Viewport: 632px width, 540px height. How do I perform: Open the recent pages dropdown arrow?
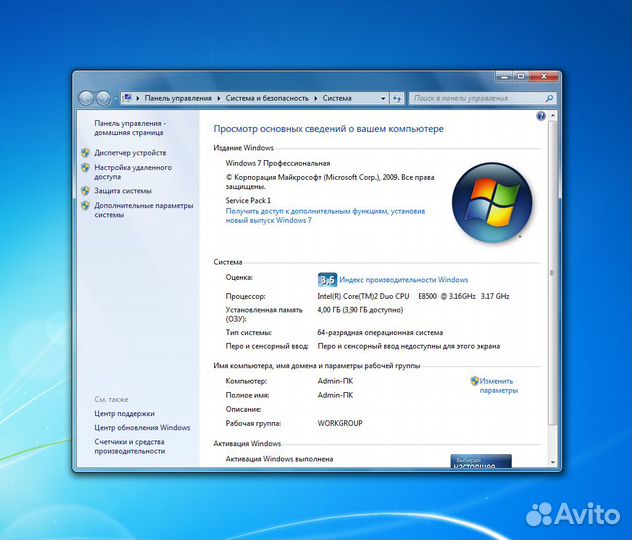pos(116,98)
